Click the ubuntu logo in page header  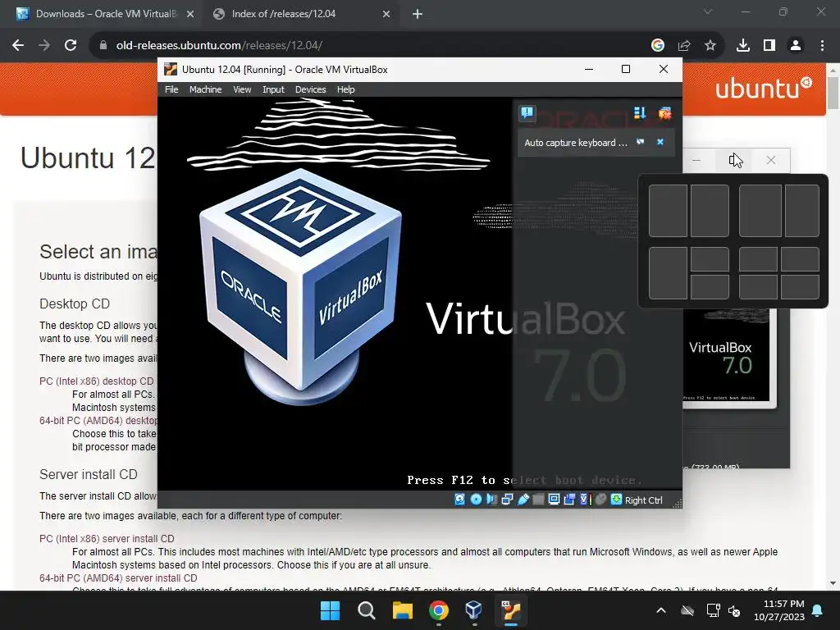(764, 89)
